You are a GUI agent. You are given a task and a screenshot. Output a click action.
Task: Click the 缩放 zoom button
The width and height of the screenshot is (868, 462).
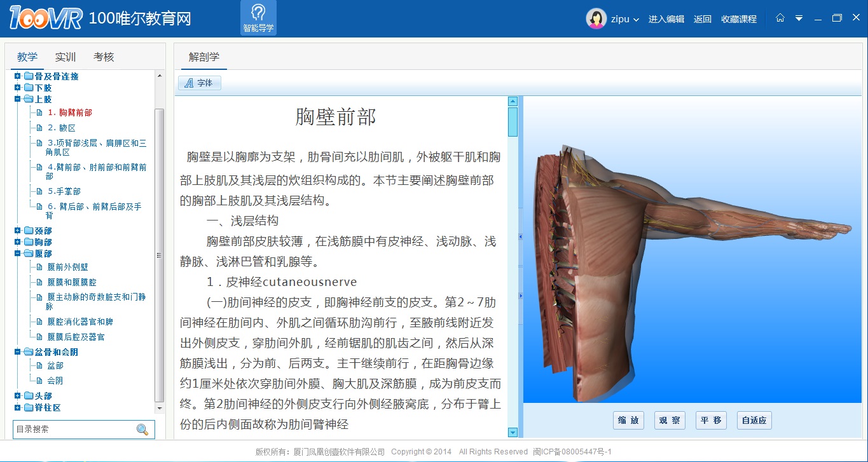tap(628, 421)
